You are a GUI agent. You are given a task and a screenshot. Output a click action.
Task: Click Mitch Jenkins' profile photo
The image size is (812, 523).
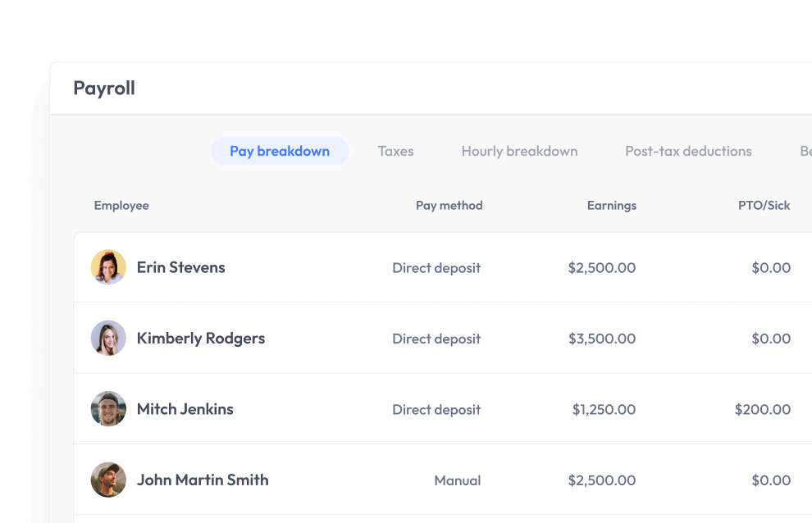108,409
